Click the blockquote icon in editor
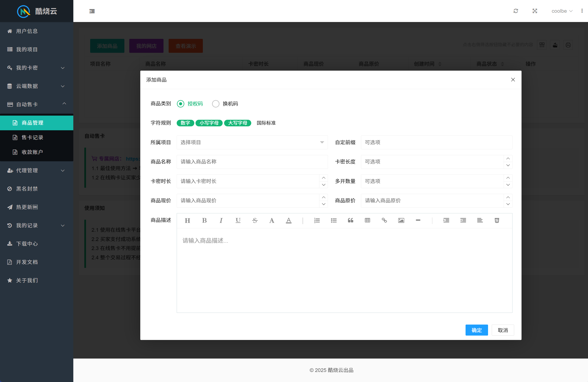 pyautogui.click(x=350, y=220)
